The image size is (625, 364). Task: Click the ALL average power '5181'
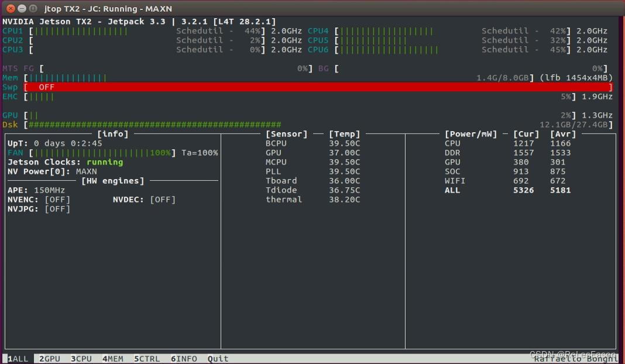[x=561, y=190]
